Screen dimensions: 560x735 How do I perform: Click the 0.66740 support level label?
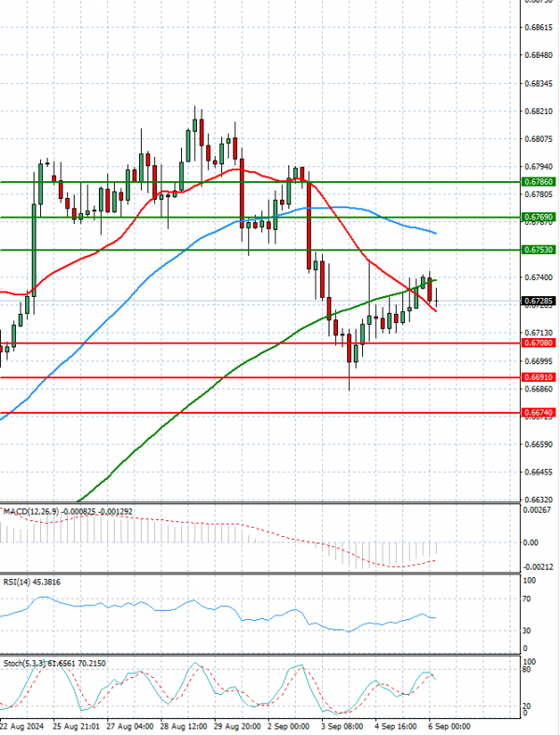pyautogui.click(x=538, y=412)
